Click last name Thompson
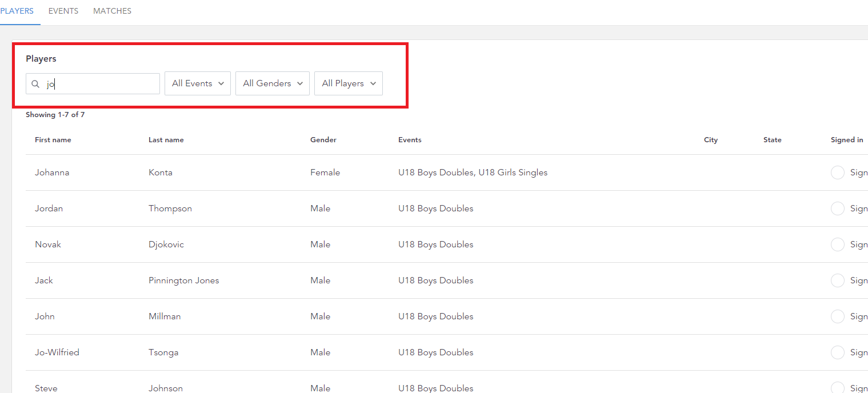Image resolution: width=868 pixels, height=393 pixels. point(170,208)
